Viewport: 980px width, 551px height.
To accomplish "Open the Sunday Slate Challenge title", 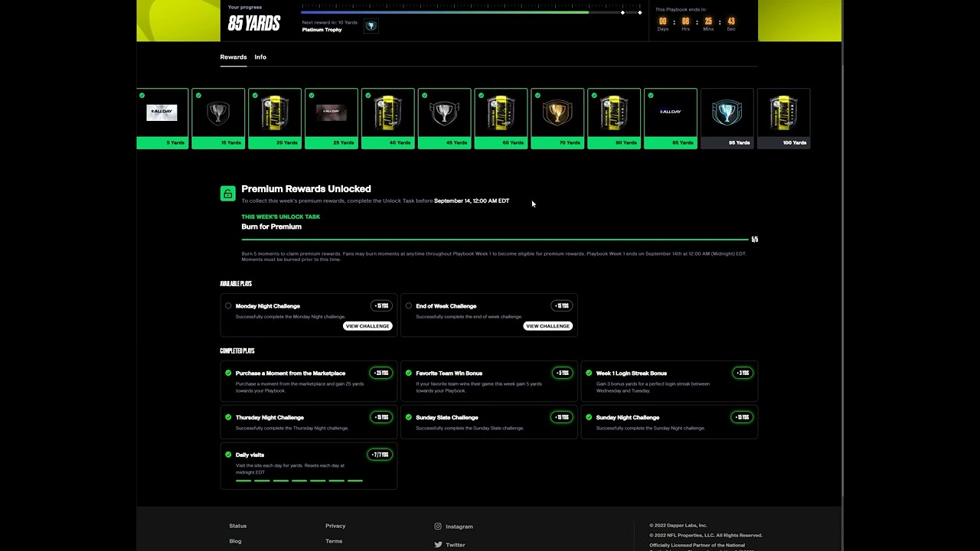I will (447, 418).
